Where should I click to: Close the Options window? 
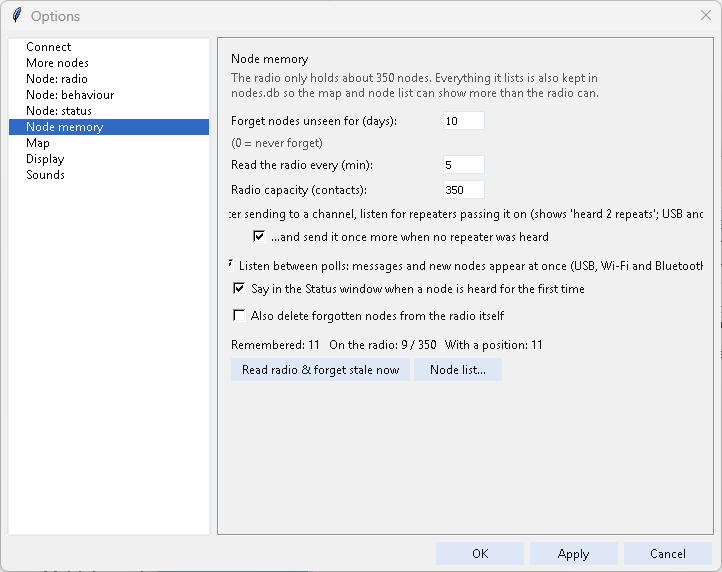click(706, 16)
